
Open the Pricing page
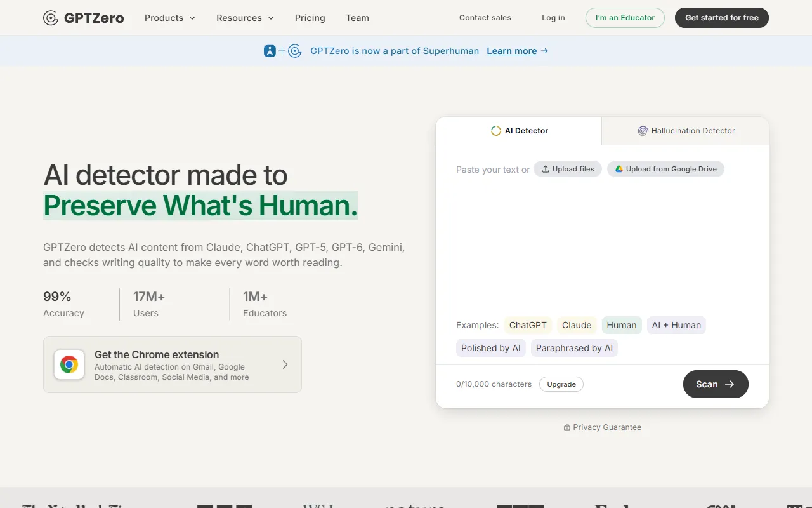pos(310,18)
